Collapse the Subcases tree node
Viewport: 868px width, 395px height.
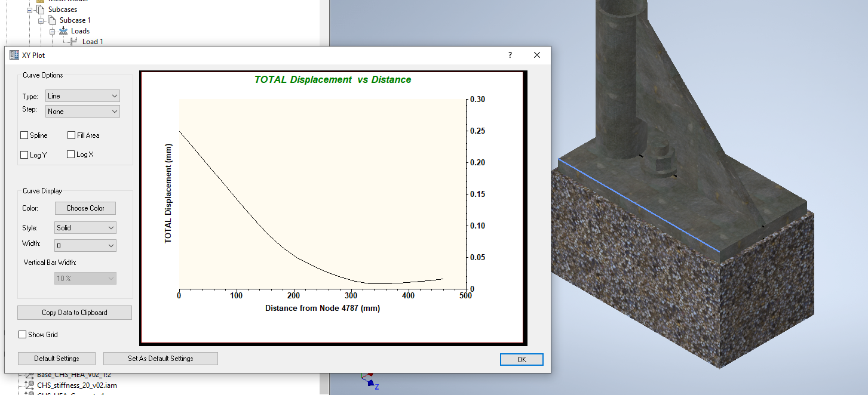(30, 10)
